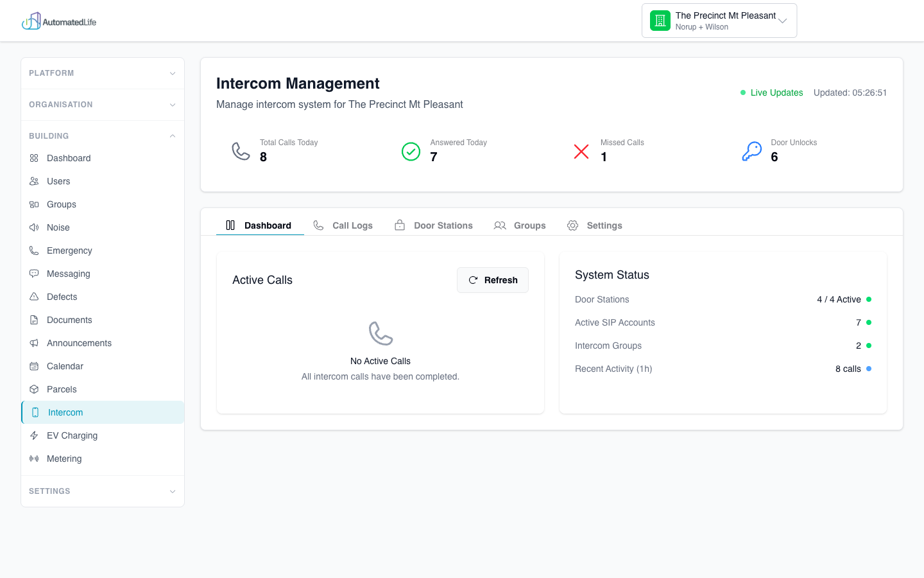Image resolution: width=924 pixels, height=578 pixels.
Task: Open the building selector dropdown
Action: pyautogui.click(x=782, y=20)
